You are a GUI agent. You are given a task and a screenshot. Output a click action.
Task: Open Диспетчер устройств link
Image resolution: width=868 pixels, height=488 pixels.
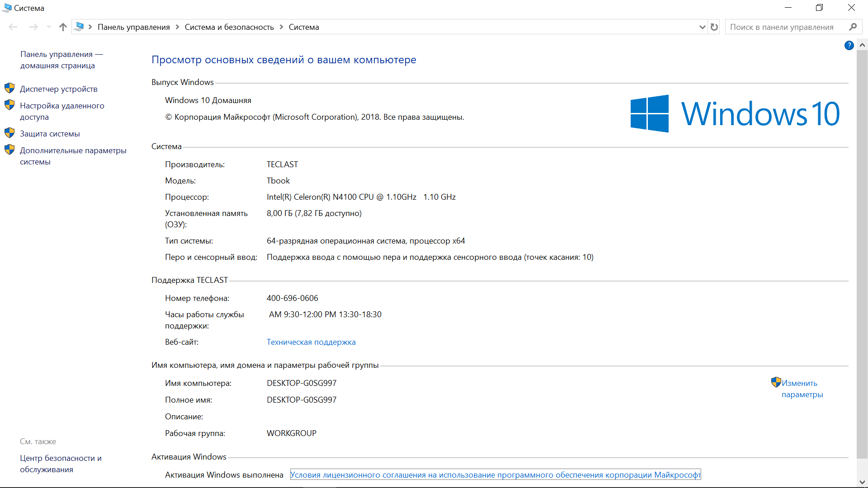pyautogui.click(x=59, y=89)
